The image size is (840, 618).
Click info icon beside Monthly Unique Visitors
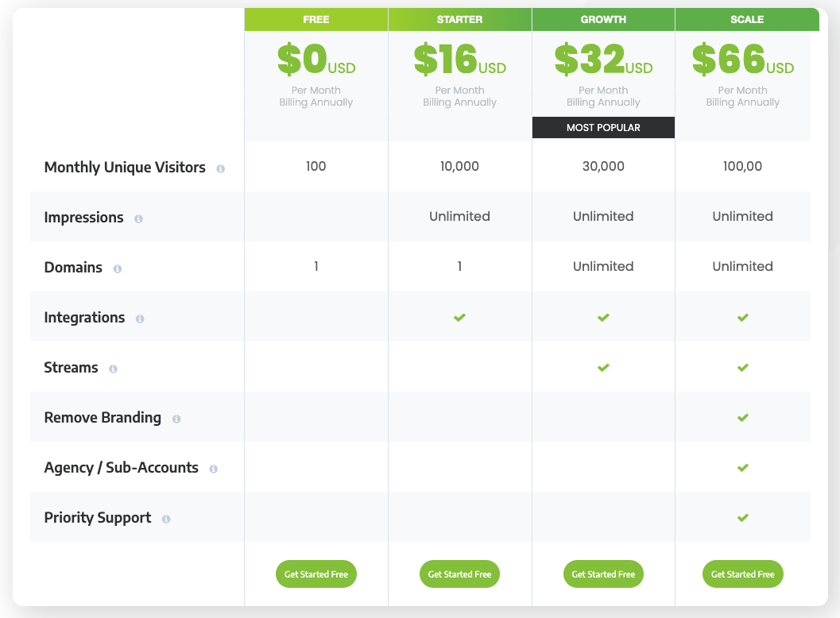(x=221, y=168)
